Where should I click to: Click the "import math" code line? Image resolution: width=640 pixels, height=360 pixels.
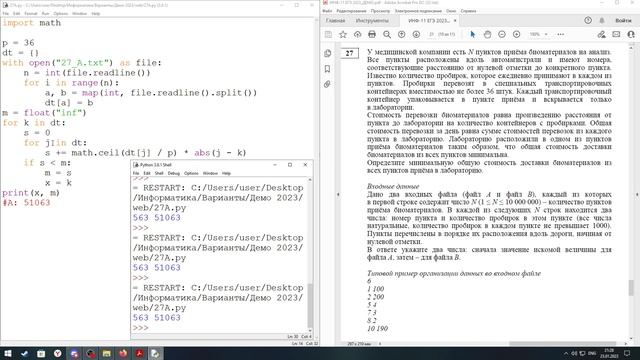coord(31,23)
